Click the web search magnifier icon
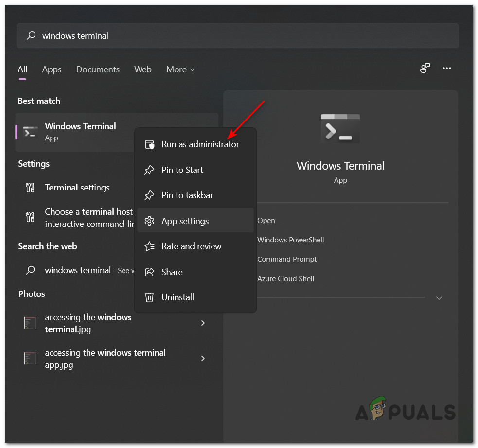 click(x=31, y=270)
